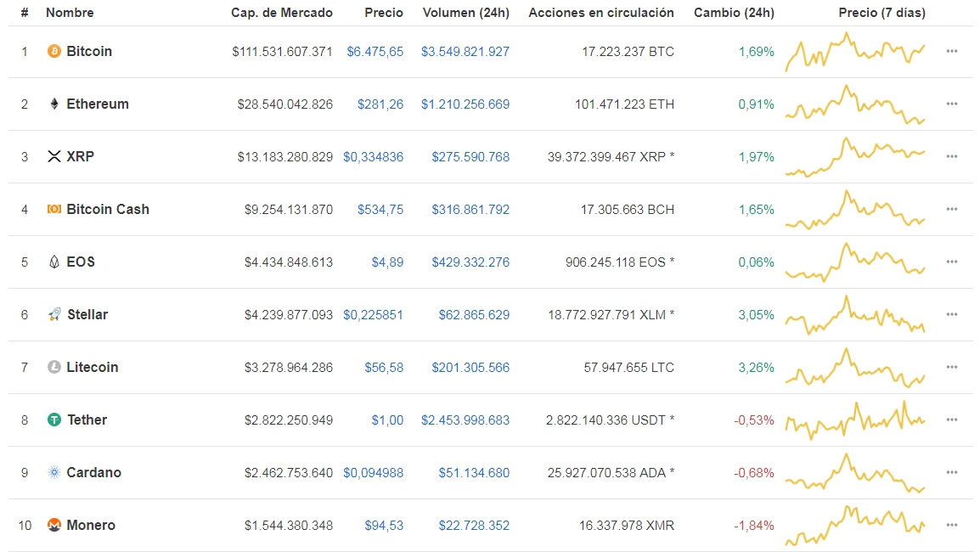This screenshot has height=552, width=980.
Task: Click the Cardano logo icon
Action: pos(54,473)
